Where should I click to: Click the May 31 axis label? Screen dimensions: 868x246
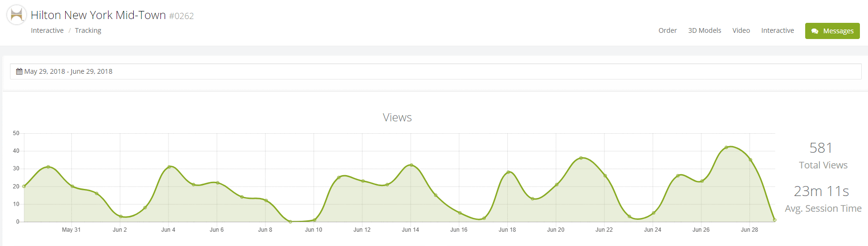[71, 230]
